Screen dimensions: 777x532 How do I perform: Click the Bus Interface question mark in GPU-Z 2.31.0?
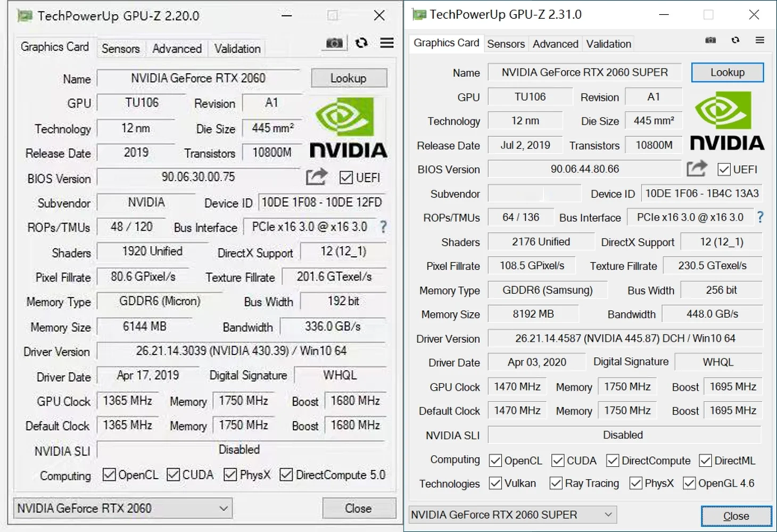[761, 217]
